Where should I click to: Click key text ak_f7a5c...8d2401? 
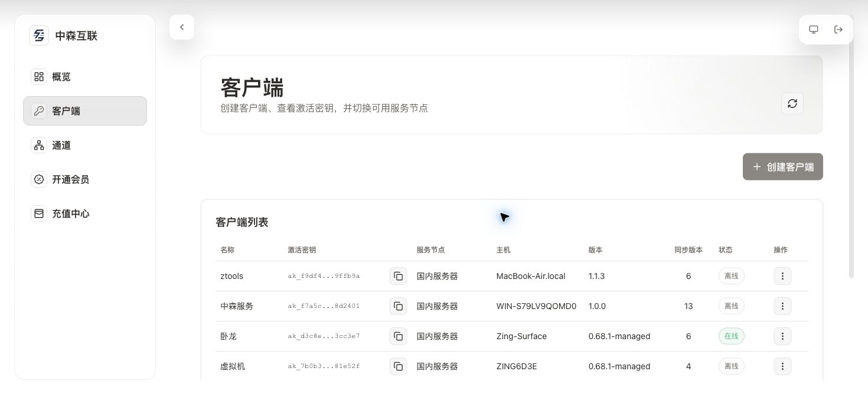324,306
